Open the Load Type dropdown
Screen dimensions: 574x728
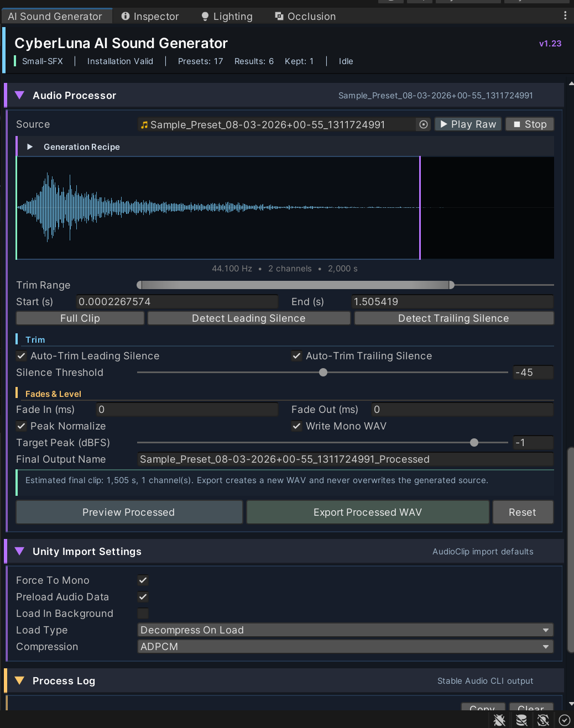(346, 630)
